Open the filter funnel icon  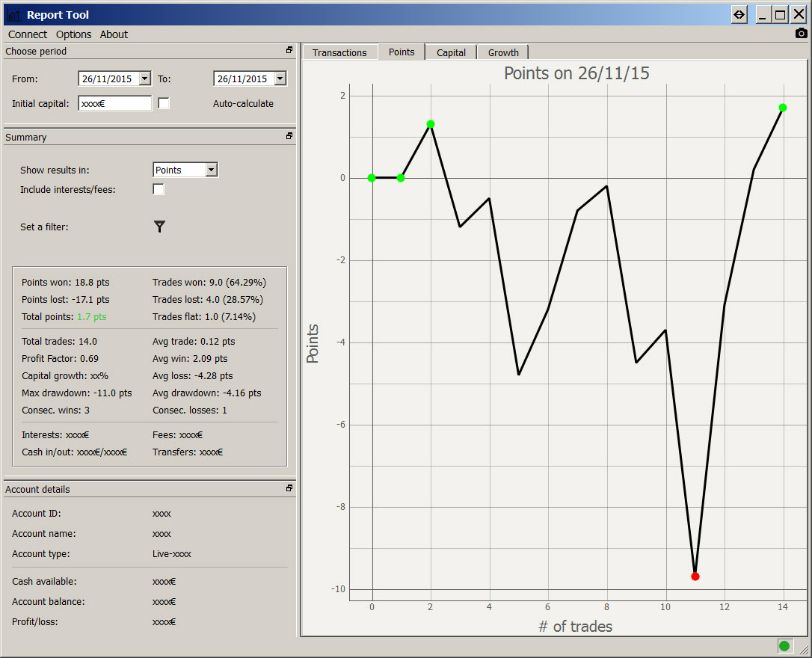point(159,227)
